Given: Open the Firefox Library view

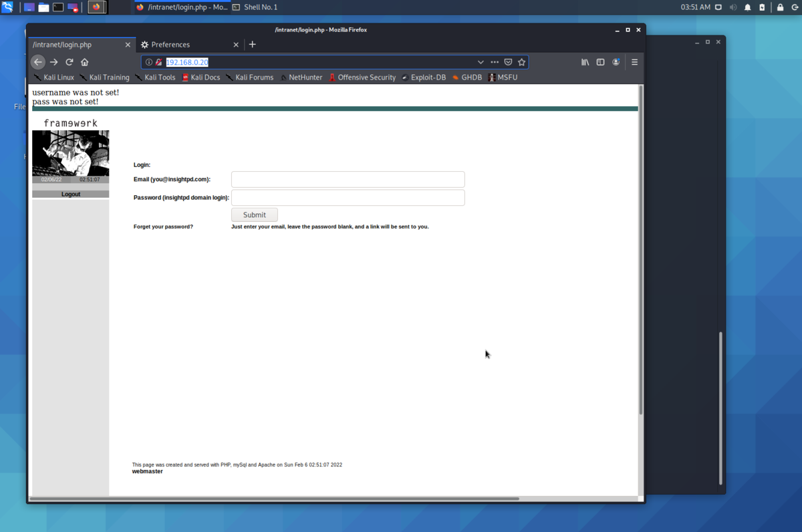Looking at the screenshot, I should coord(585,62).
